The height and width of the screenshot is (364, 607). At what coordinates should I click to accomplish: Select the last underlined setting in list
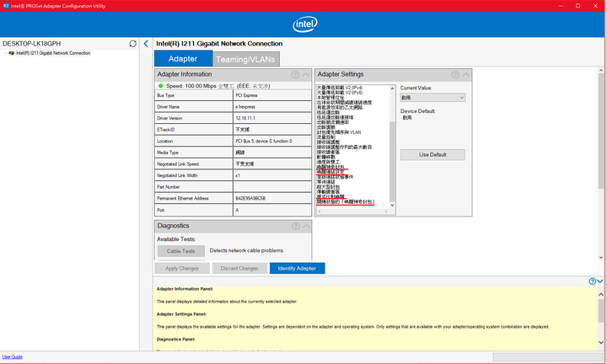(346, 202)
